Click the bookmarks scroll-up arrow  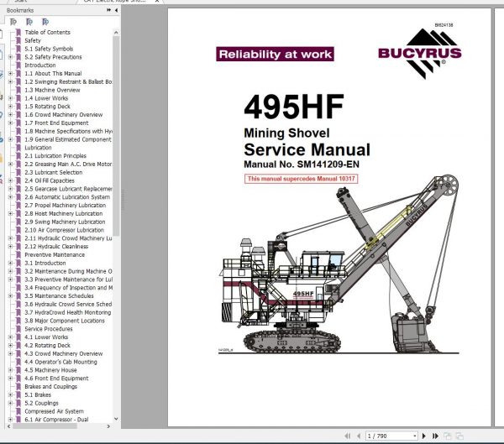coord(116,33)
